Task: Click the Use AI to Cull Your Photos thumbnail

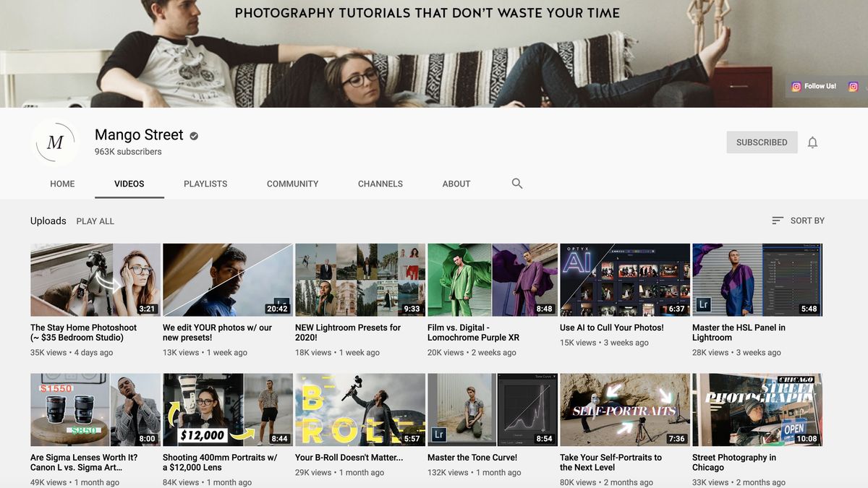Action: point(624,280)
